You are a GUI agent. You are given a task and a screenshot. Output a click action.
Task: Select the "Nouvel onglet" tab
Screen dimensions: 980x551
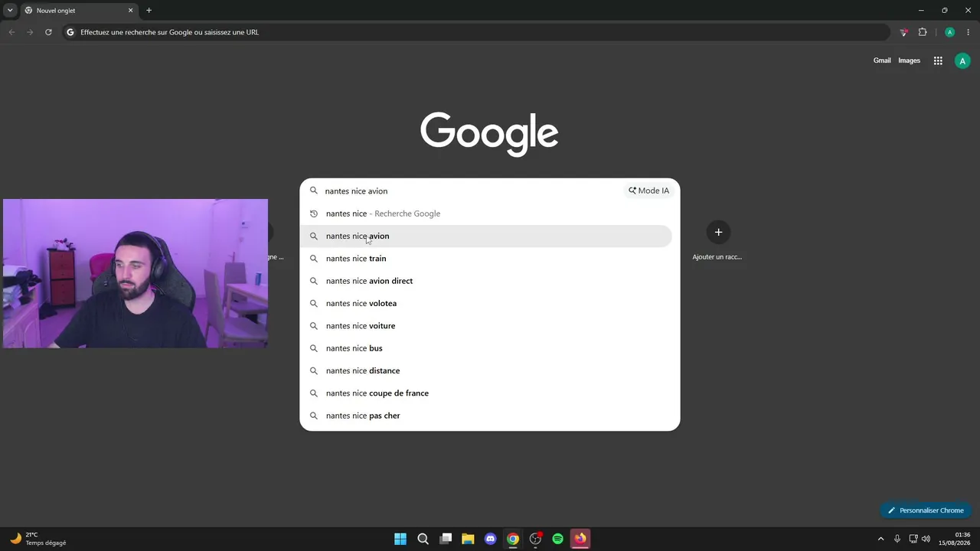tap(78, 11)
